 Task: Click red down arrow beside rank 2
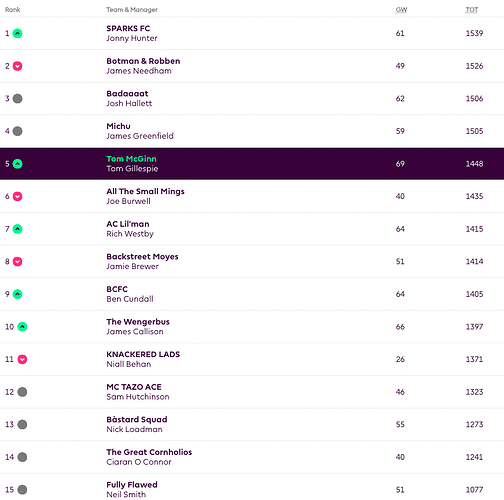(x=17, y=66)
